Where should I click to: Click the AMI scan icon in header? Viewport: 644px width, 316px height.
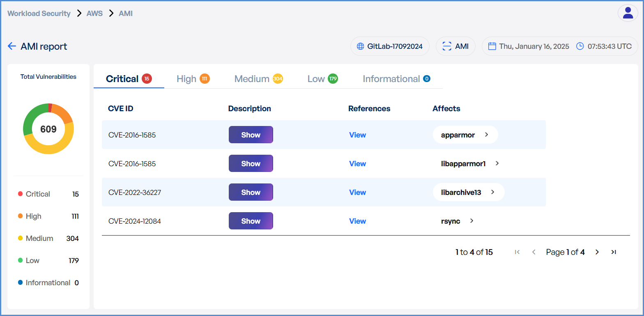point(446,46)
